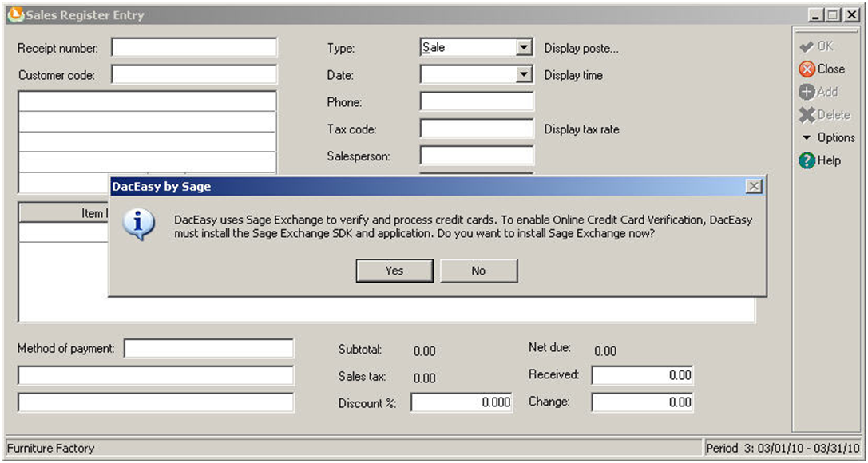Click the Item column header
This screenshot has width=868, height=463.
[x=64, y=213]
